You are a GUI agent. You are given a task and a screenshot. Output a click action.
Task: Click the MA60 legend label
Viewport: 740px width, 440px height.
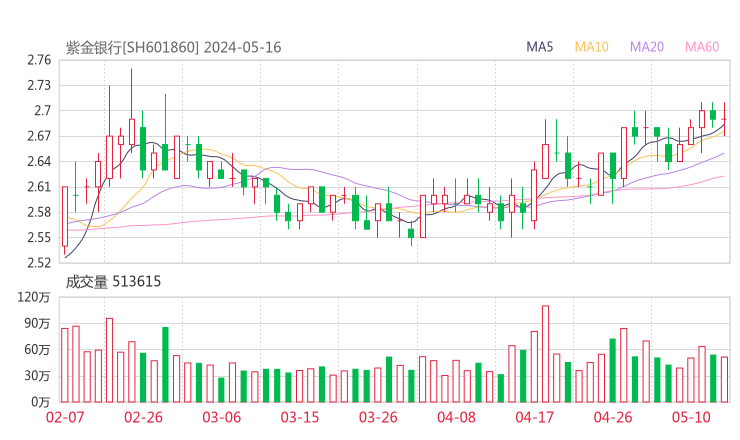tap(702, 47)
